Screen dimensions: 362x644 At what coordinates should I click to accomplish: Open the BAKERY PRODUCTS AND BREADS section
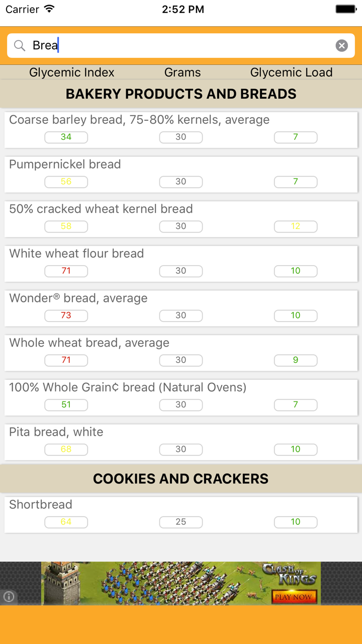point(181,94)
